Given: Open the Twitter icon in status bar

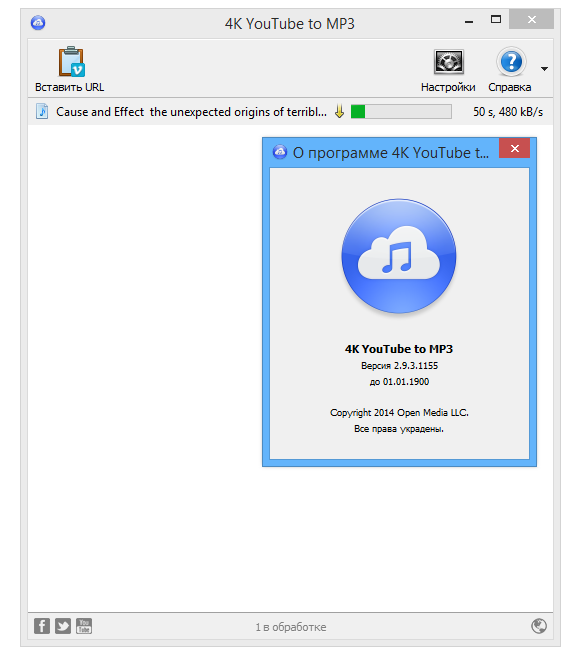Looking at the screenshot, I should (x=63, y=626).
